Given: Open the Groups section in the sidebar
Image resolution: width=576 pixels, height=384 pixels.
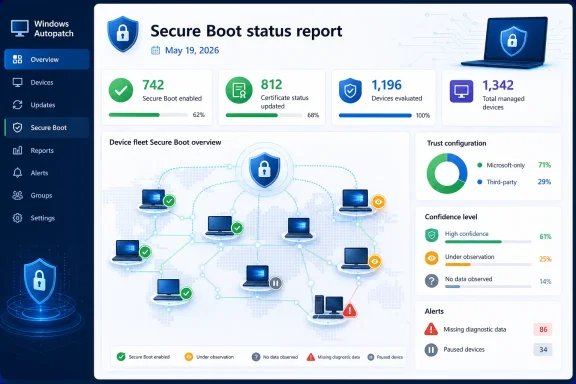Looking at the screenshot, I should (x=47, y=195).
